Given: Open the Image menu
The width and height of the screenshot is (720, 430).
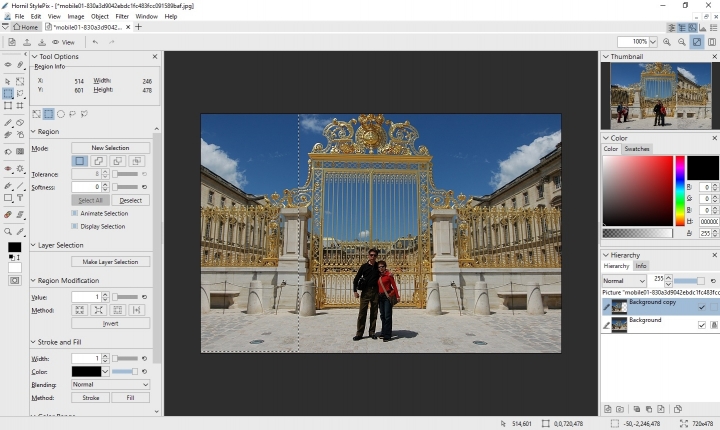Looking at the screenshot, I should (76, 17).
